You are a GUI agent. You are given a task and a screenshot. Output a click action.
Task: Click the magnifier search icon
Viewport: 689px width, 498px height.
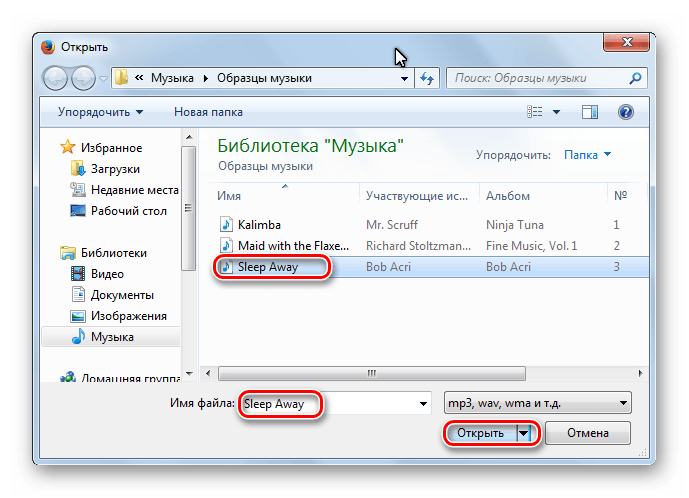coord(635,78)
